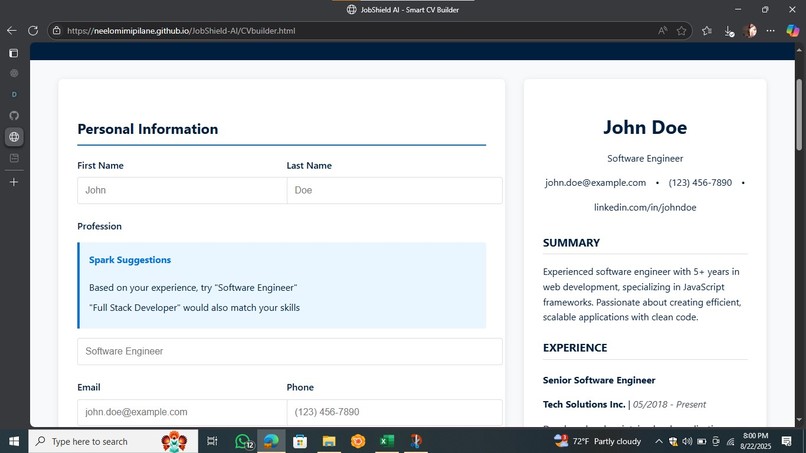Open the browser profile avatar
The width and height of the screenshot is (806, 453).
click(750, 31)
